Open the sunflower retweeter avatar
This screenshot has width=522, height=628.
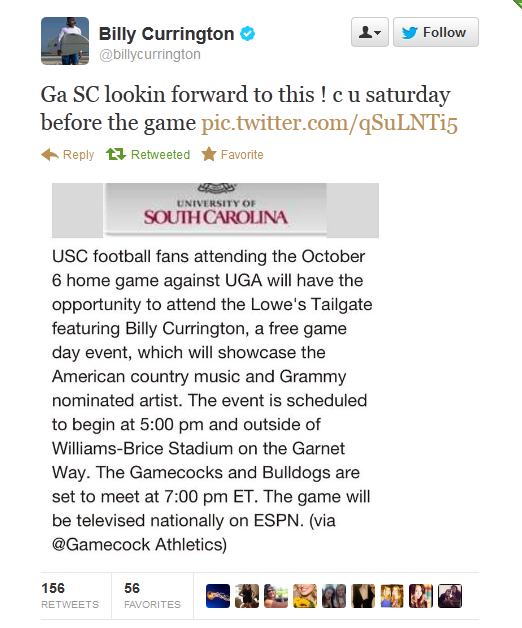point(305,596)
